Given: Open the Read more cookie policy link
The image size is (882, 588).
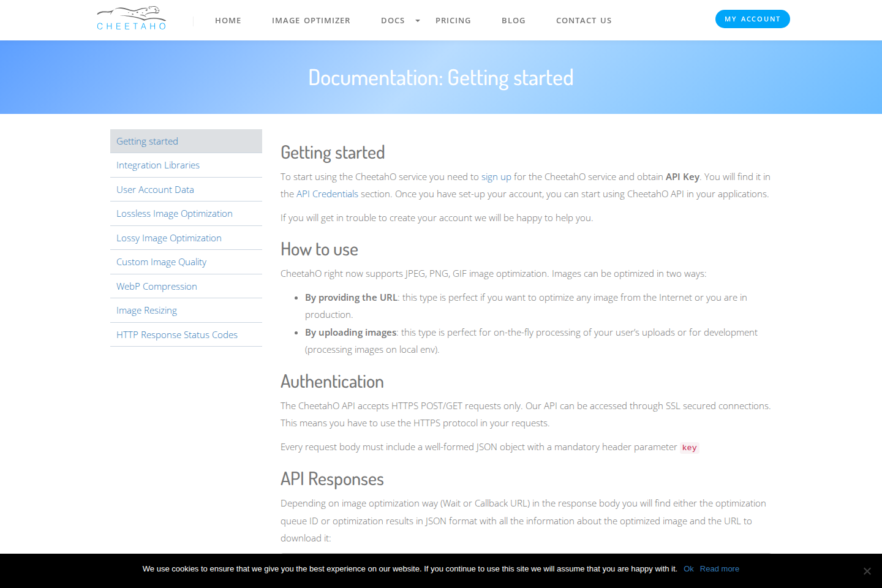Looking at the screenshot, I should 719,568.
